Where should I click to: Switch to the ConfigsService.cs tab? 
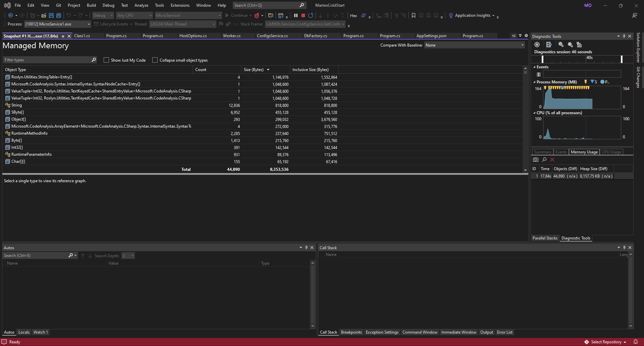tap(272, 36)
